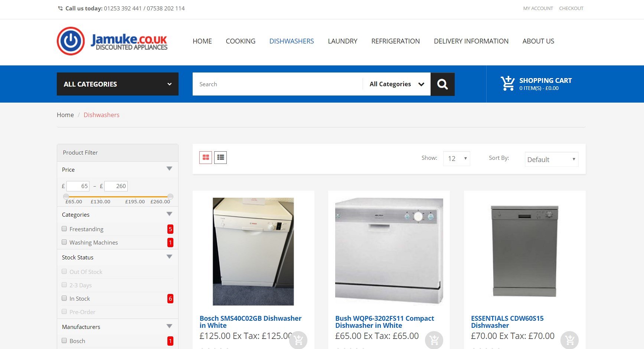
Task: Click the Jamuke.co.uk power logo
Action: 71,41
